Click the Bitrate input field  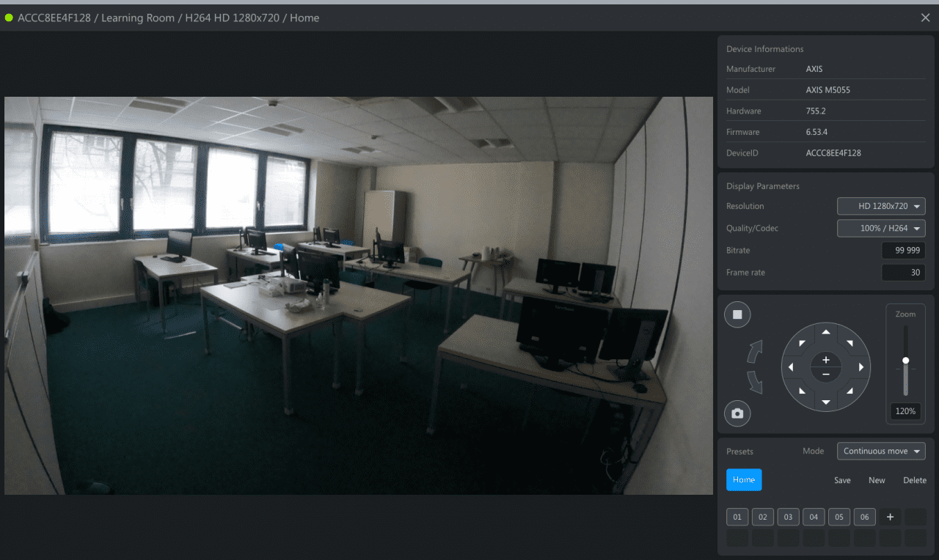pos(903,251)
